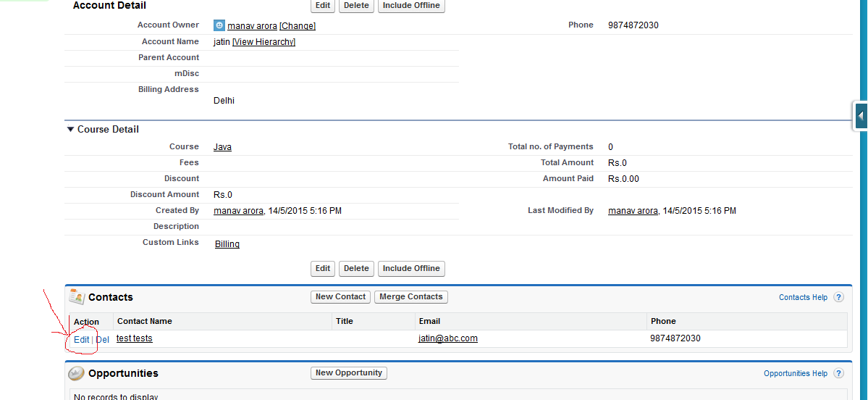Click Discount Amount value Rs.0
Image resolution: width=868 pixels, height=400 pixels.
click(222, 195)
